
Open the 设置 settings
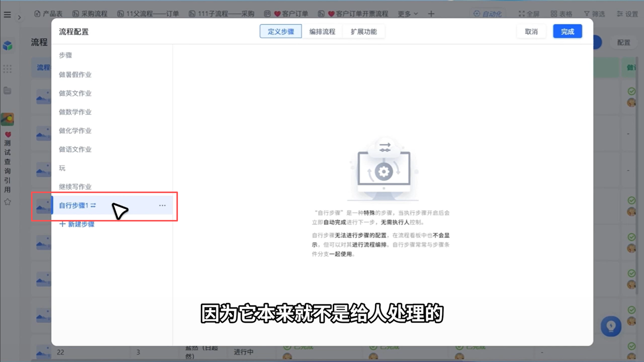click(627, 14)
